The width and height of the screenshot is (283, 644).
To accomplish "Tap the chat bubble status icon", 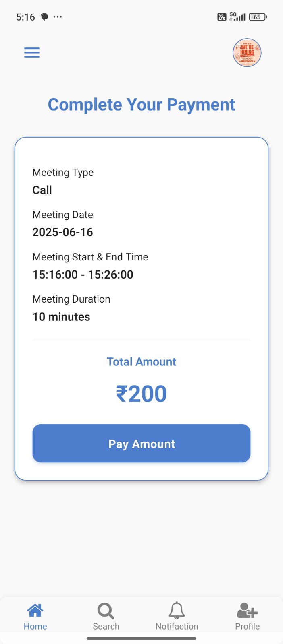I will (45, 17).
